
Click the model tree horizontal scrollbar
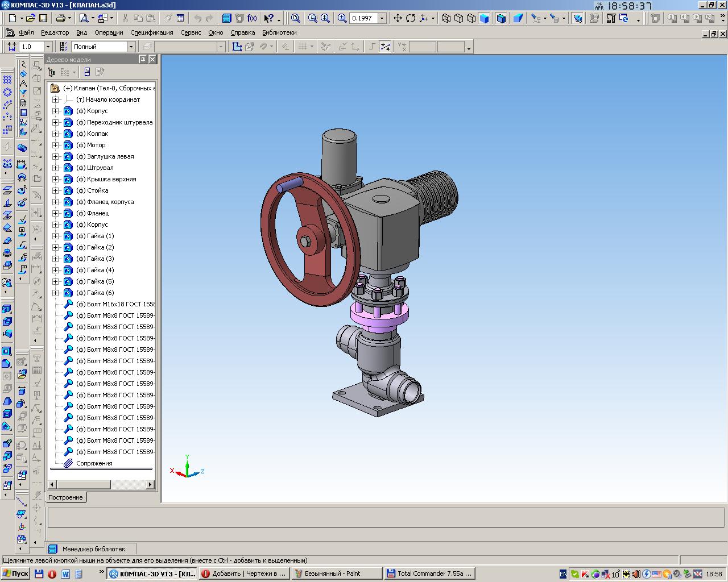pos(83,485)
